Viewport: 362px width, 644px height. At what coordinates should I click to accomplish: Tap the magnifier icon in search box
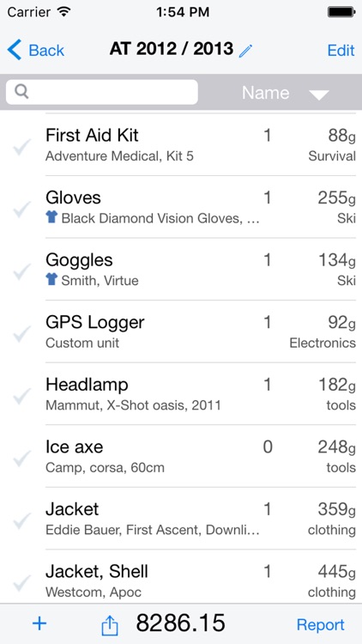21,92
